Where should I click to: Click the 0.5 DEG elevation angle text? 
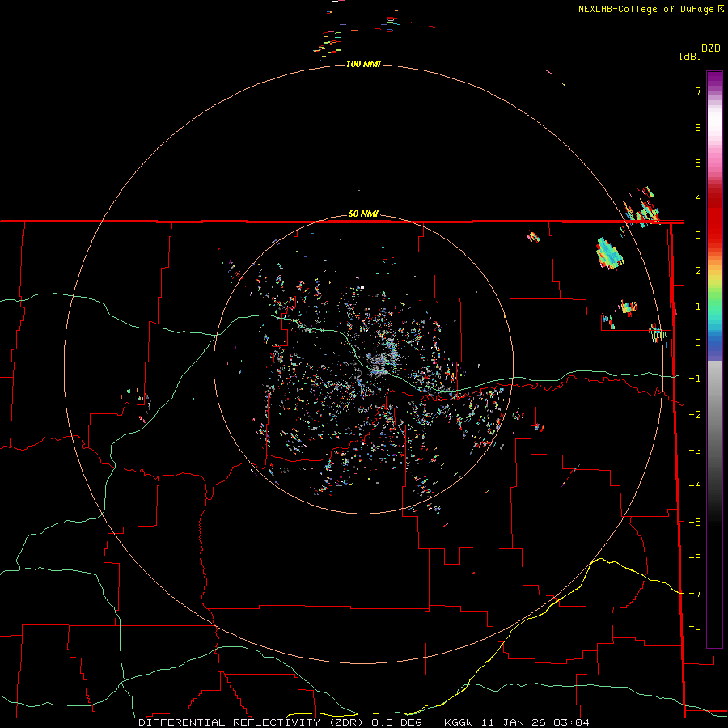point(399,722)
